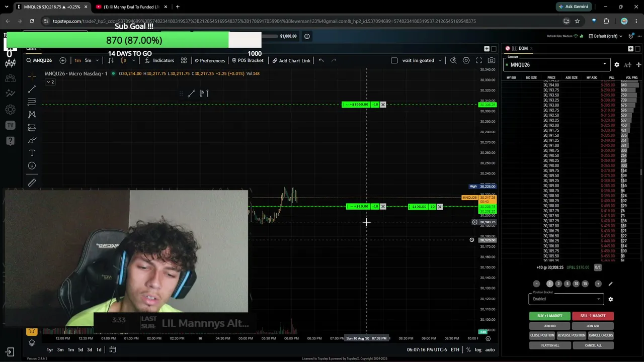
Task: Switch to the YouTube Lil Manny browser tab
Action: (131, 7)
